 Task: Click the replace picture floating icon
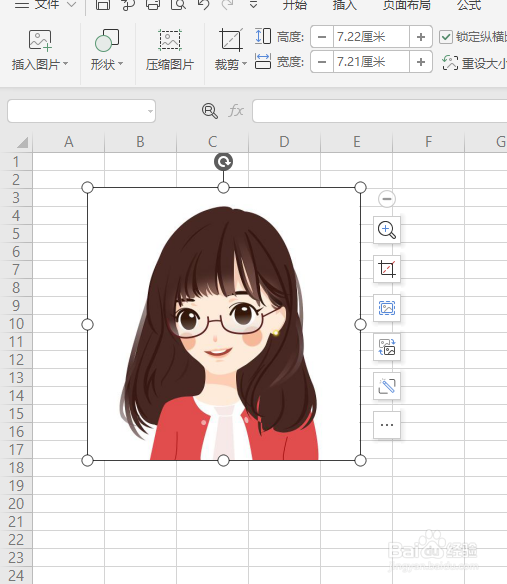(x=387, y=347)
